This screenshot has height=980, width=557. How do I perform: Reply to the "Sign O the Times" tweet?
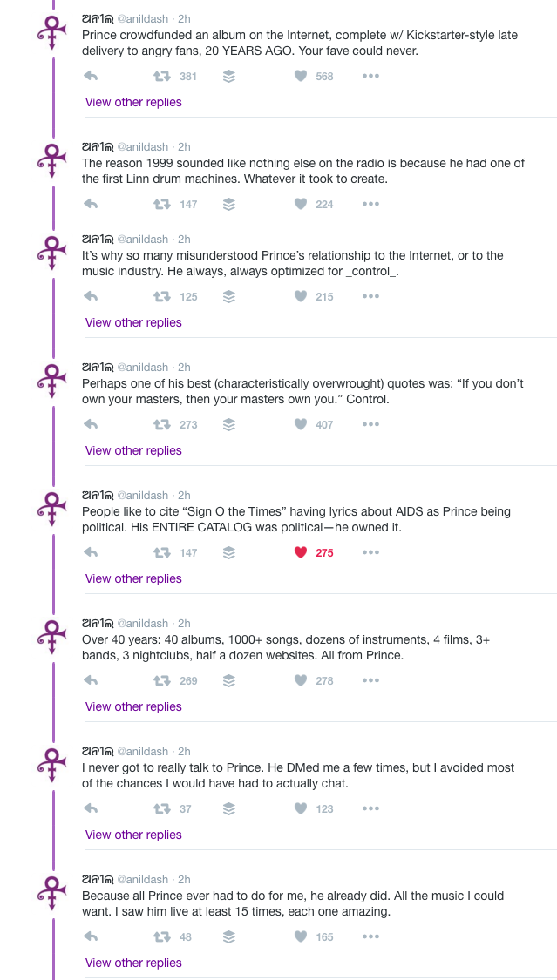click(90, 553)
